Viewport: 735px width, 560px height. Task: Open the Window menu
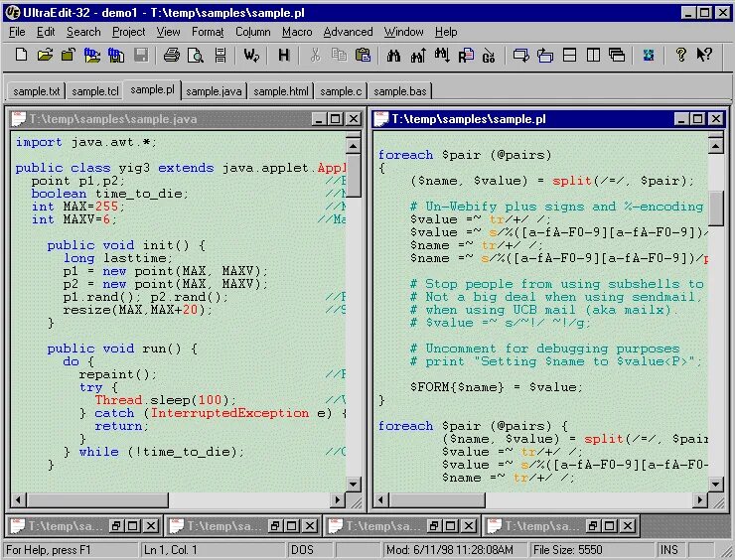coord(403,32)
